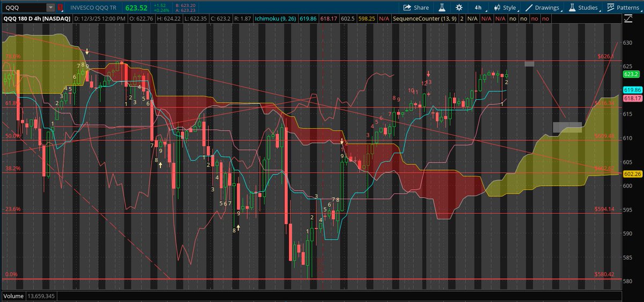Select the 23.6% Fibonacci level label
Image resolution: width=644 pixels, height=302 pixels.
pyautogui.click(x=13, y=209)
